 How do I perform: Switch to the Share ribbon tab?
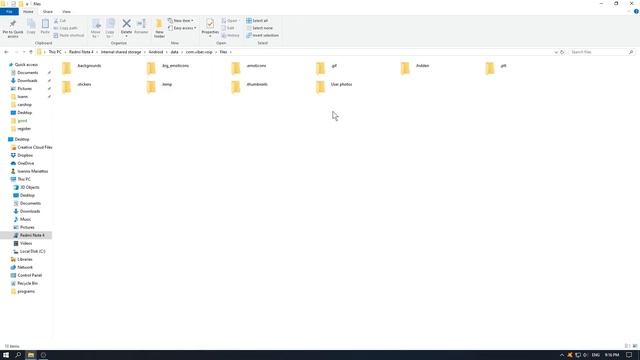click(x=48, y=11)
